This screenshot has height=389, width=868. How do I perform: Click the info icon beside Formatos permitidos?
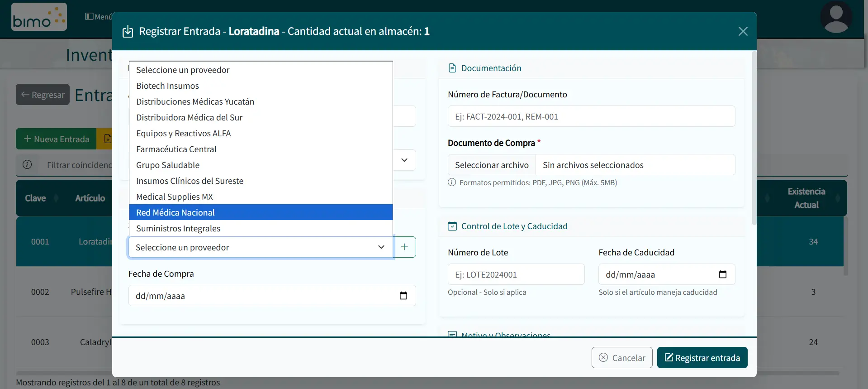(x=452, y=182)
